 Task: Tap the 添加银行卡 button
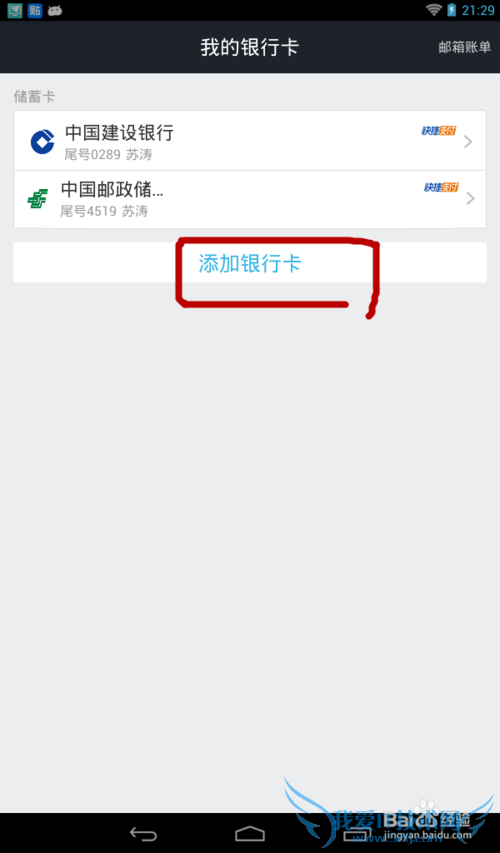[250, 263]
